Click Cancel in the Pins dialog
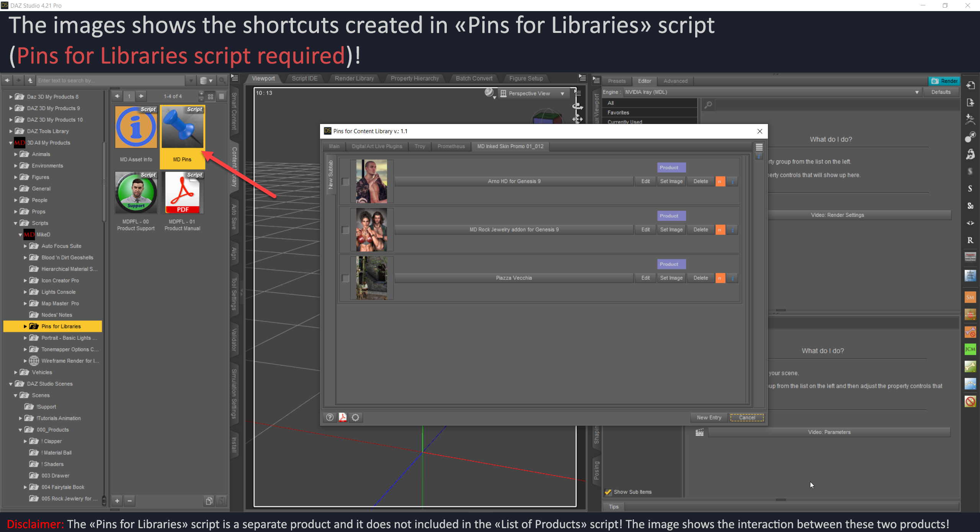This screenshot has width=980, height=532. click(x=747, y=418)
